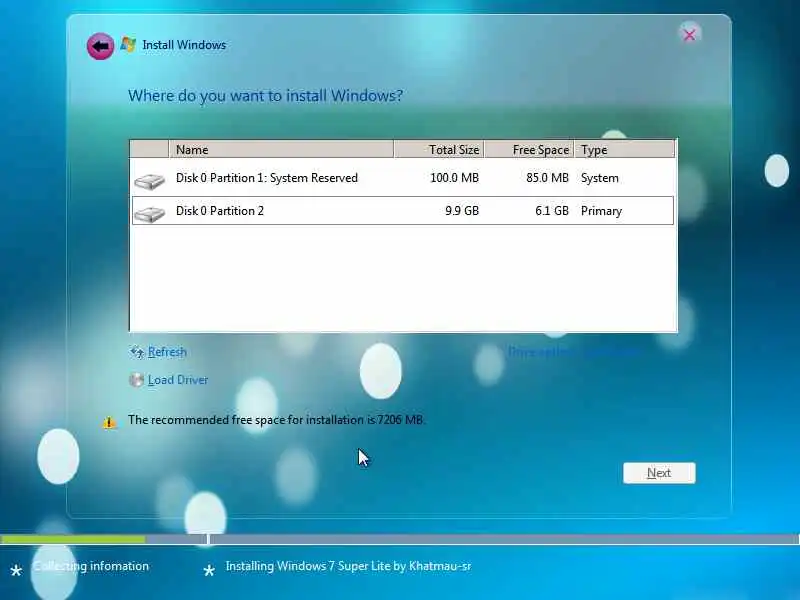Sort by Free Space column header
Viewport: 800px width, 600px height.
tap(530, 149)
